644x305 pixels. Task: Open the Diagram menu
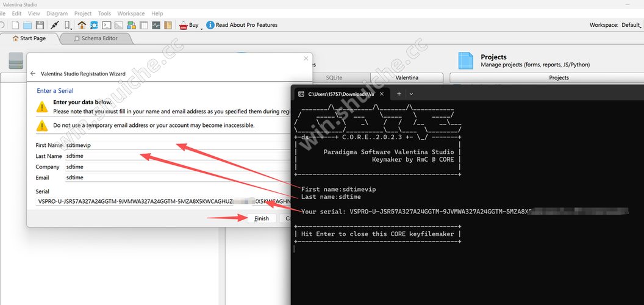tap(57, 13)
